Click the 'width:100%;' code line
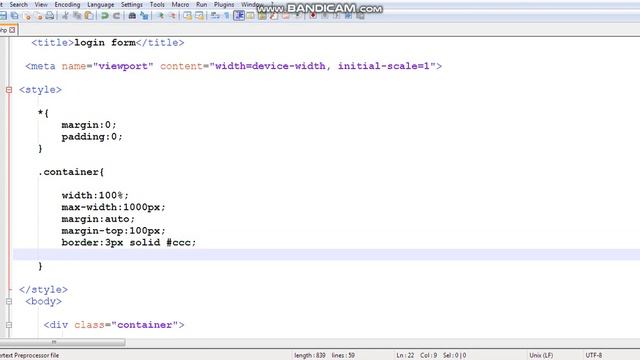 pyautogui.click(x=95, y=195)
